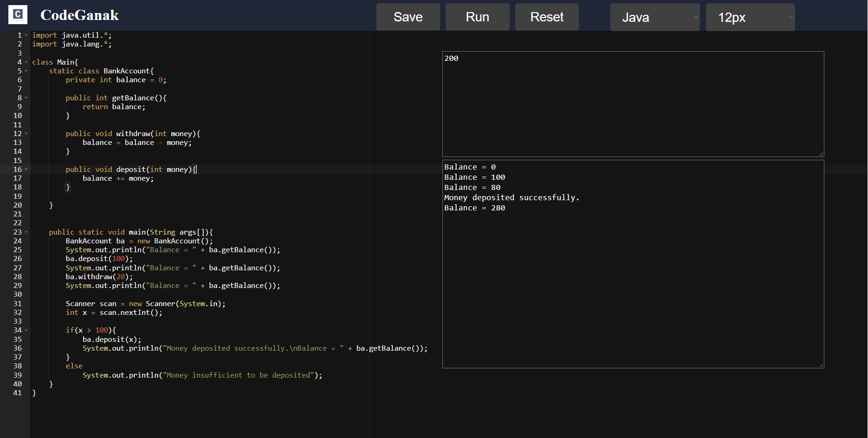868x438 pixels.
Task: Collapse class Main fold at line 4
Action: [26, 62]
